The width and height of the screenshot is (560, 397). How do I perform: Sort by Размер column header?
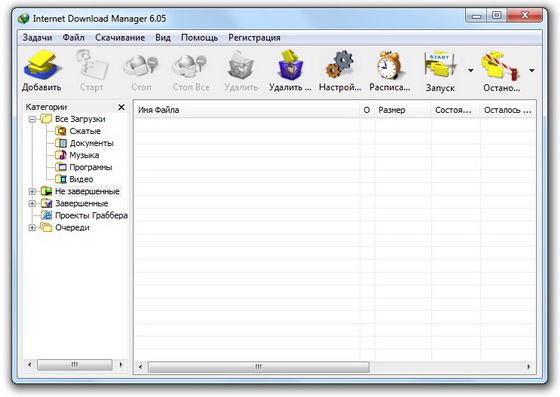[x=403, y=110]
